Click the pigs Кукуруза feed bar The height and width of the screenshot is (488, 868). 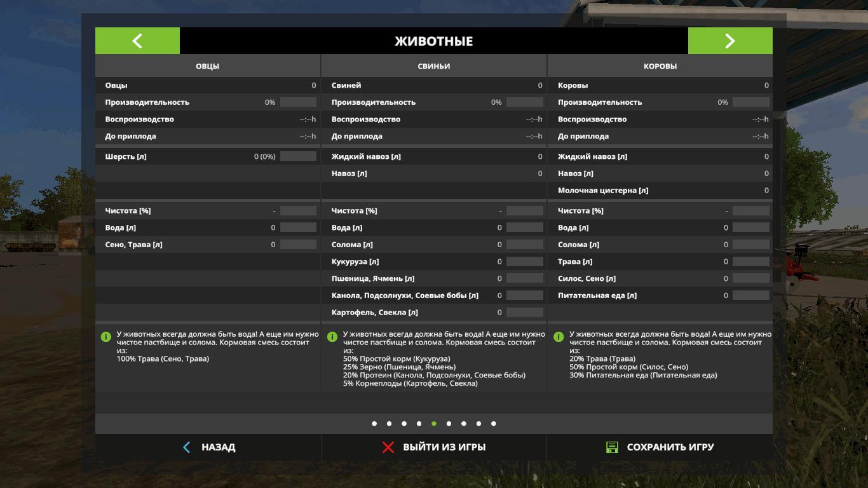point(524,262)
